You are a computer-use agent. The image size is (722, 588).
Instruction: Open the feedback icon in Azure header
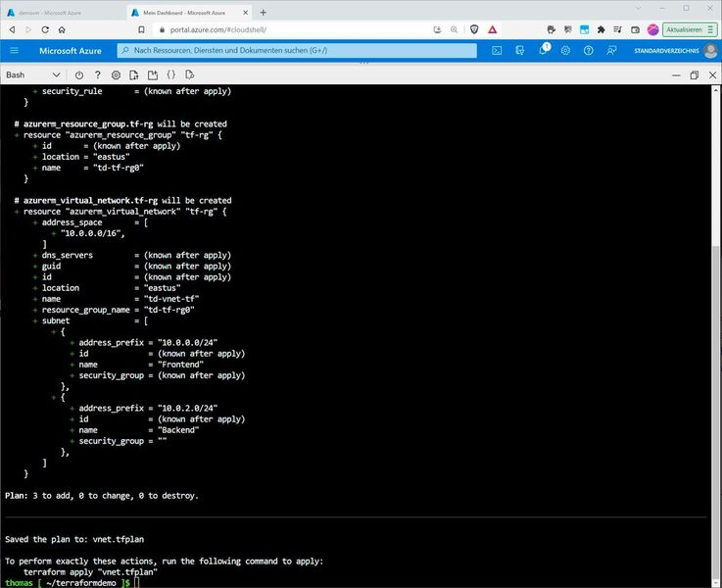tap(611, 51)
